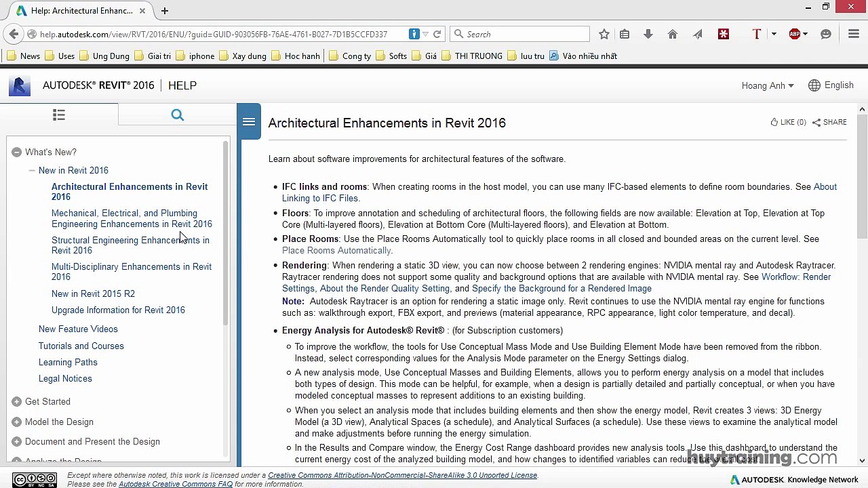
Task: Open Structural Engineering Enhancements in Revit 2016
Action: 130,245
